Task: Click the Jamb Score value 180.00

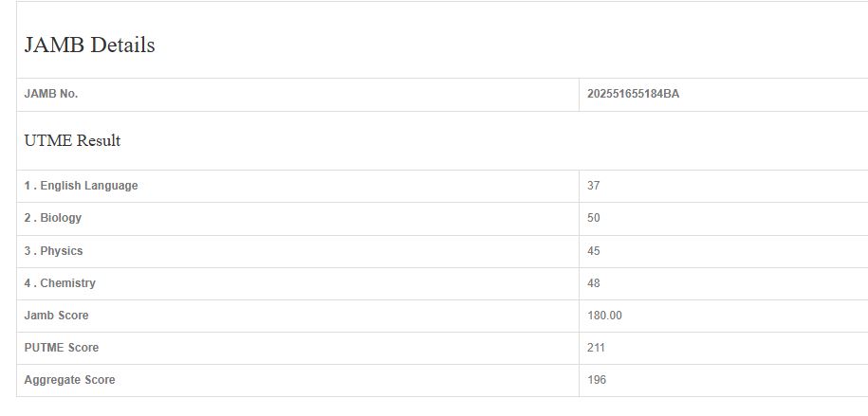Action: 605,316
